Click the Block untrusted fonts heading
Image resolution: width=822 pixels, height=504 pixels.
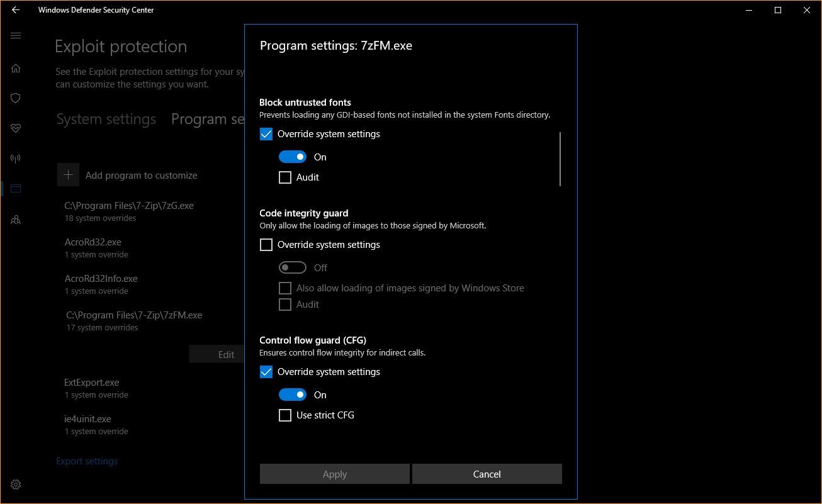(x=305, y=103)
